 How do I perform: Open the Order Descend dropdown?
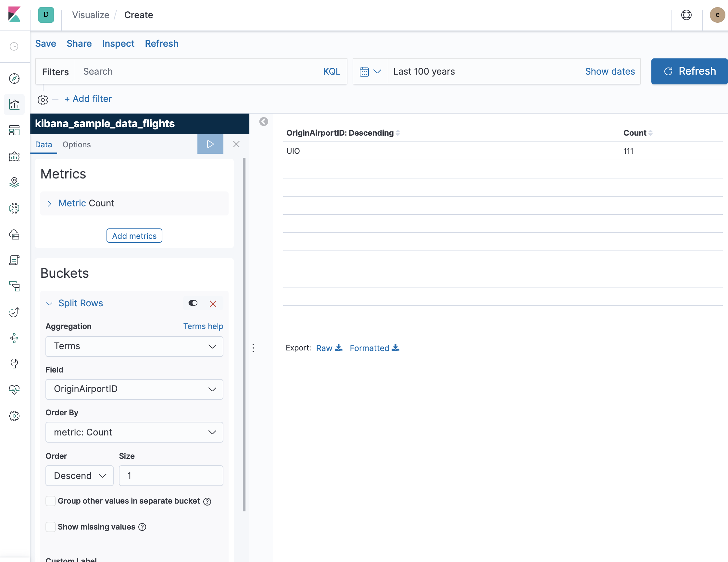pyautogui.click(x=79, y=476)
